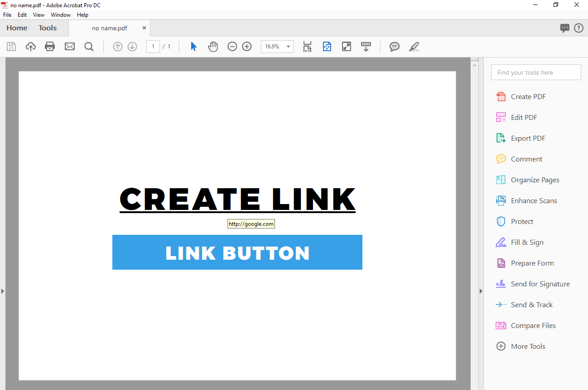Viewport: 588px width, 390px height.
Task: Open Edit PDF from tools pane
Action: (x=524, y=118)
